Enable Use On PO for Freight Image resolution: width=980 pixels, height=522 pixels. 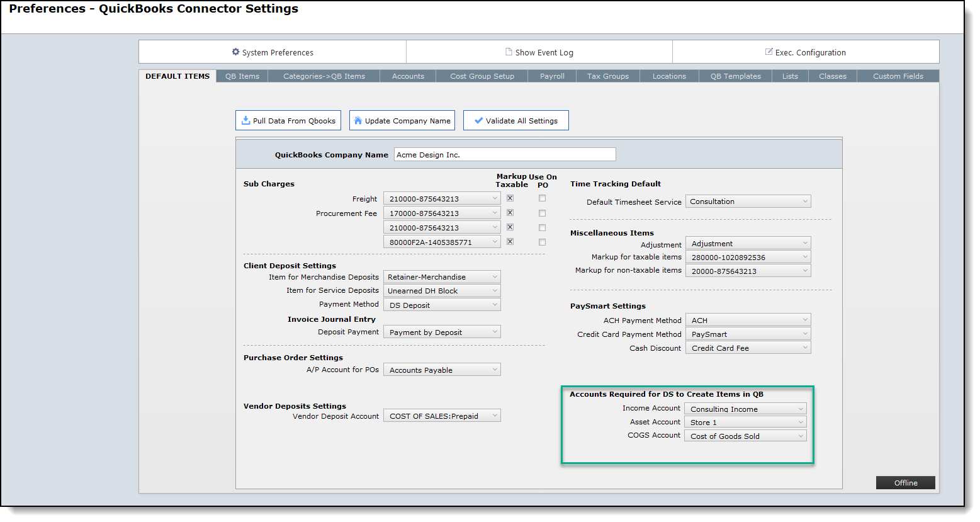click(x=542, y=198)
